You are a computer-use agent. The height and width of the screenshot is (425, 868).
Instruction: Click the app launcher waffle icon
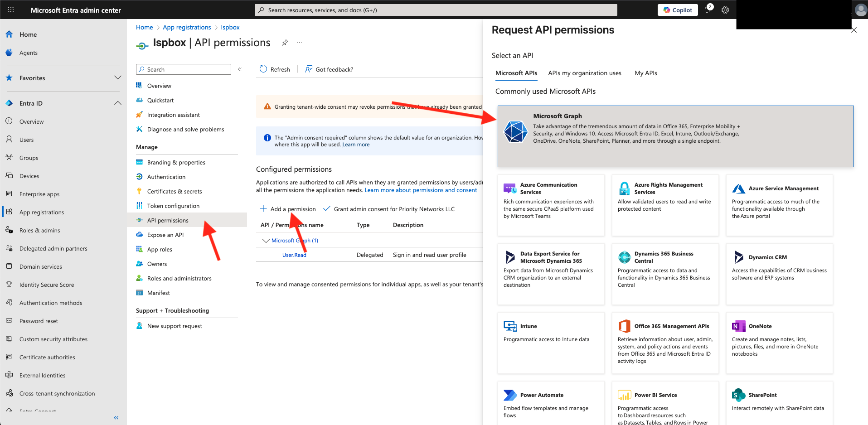(x=11, y=10)
